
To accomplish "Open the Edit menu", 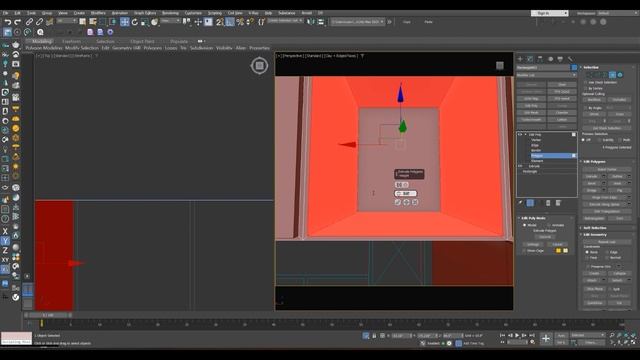I will 18,13.
